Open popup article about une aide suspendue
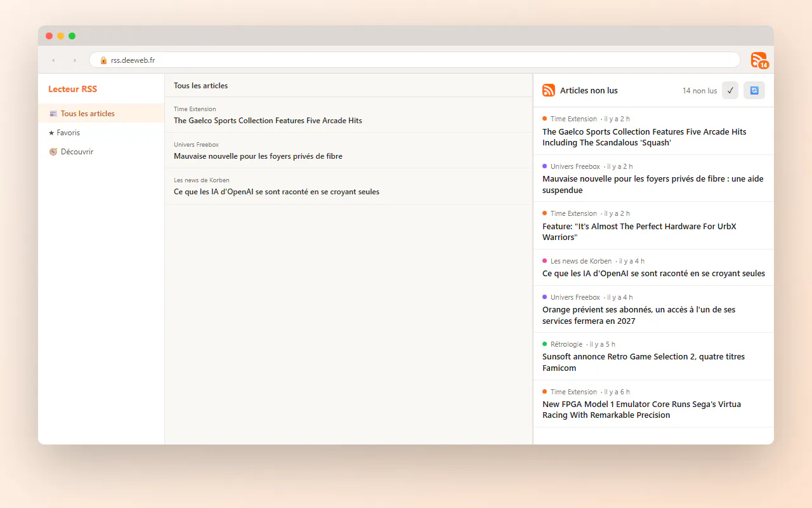 (x=653, y=178)
